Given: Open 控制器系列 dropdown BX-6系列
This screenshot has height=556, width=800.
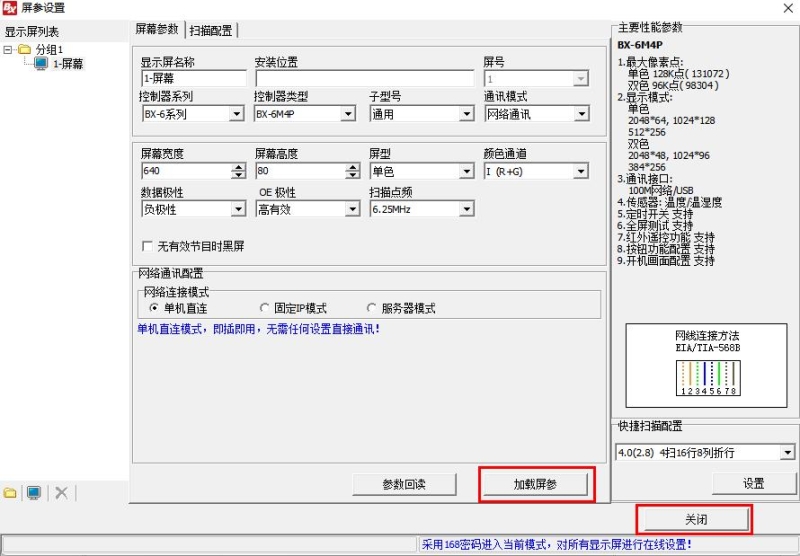Looking at the screenshot, I should tap(236, 114).
